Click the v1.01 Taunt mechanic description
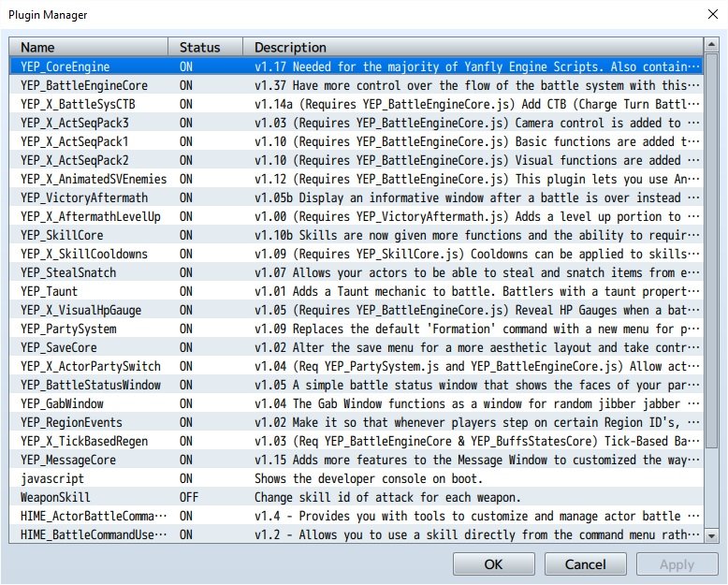 [x=477, y=291]
